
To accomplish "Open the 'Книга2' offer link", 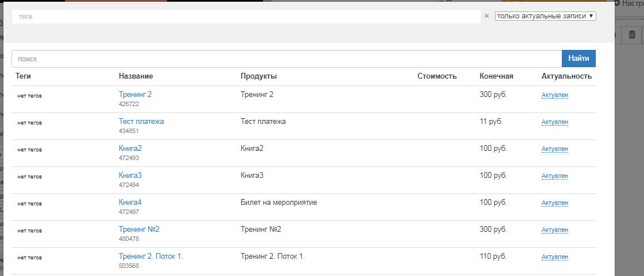I will [x=130, y=149].
